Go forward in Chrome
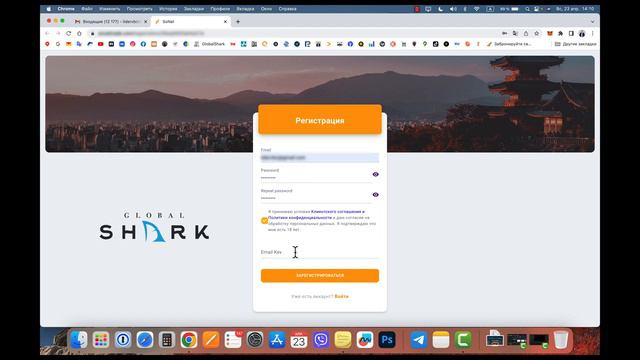Viewport: 640px width, 360px height. point(58,33)
